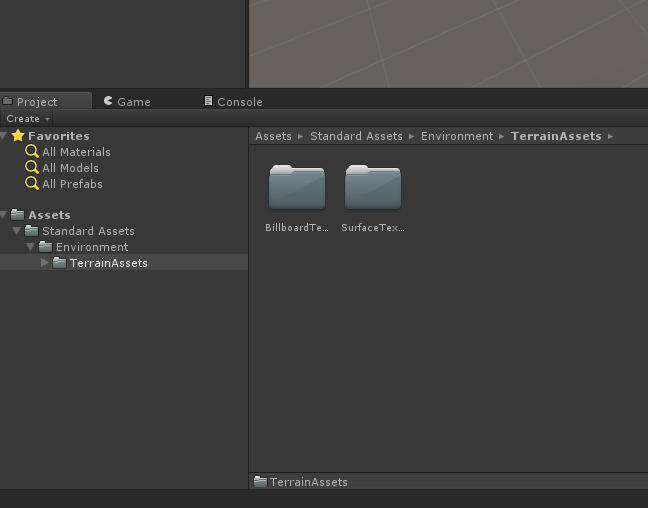Select the All Materials saved search
Screen dimensions: 648x508
pos(76,152)
